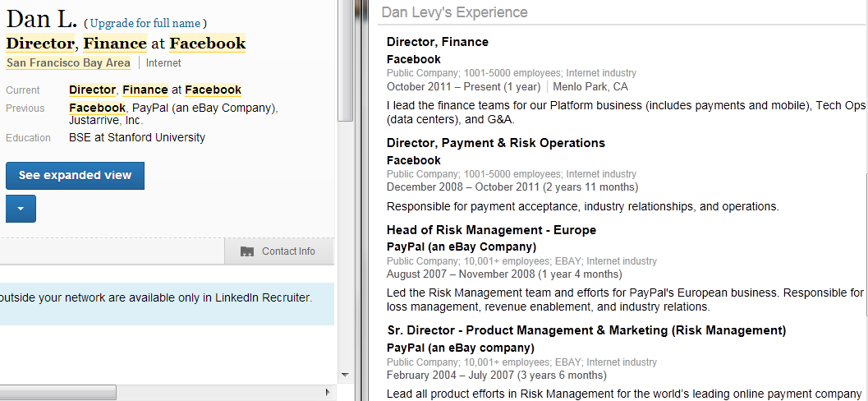Viewport: 868px width, 401px height.
Task: Open Facebook company under Director, Finance role
Action: pyautogui.click(x=413, y=59)
